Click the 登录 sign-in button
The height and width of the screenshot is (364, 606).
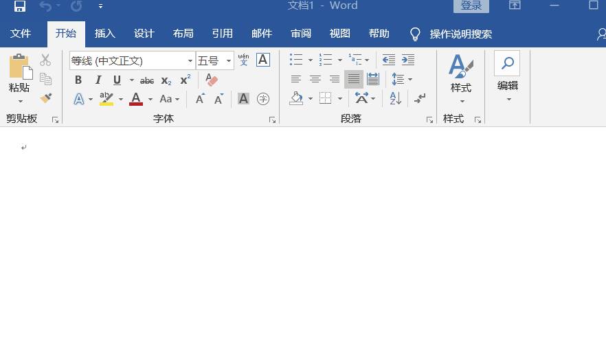(x=471, y=5)
